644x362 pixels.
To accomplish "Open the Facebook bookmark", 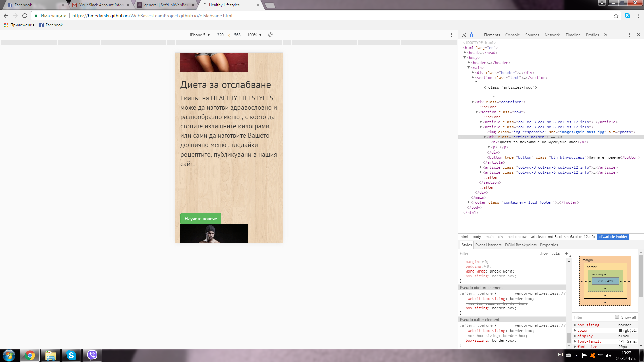I will tap(51, 25).
